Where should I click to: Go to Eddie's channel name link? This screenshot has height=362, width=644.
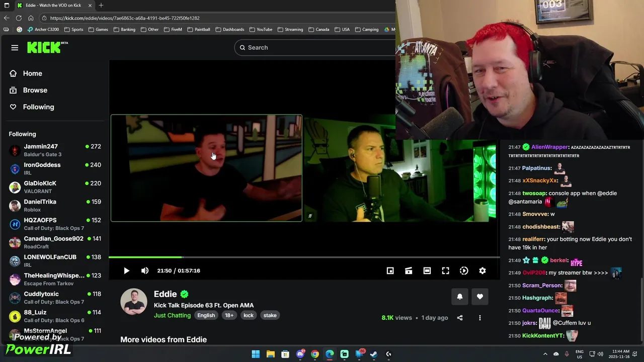tap(166, 294)
